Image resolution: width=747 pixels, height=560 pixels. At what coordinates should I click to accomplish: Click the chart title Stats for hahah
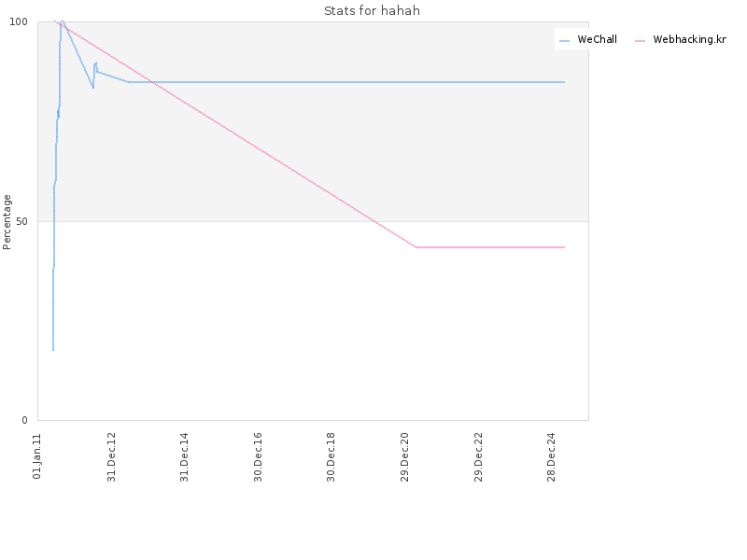pyautogui.click(x=372, y=10)
